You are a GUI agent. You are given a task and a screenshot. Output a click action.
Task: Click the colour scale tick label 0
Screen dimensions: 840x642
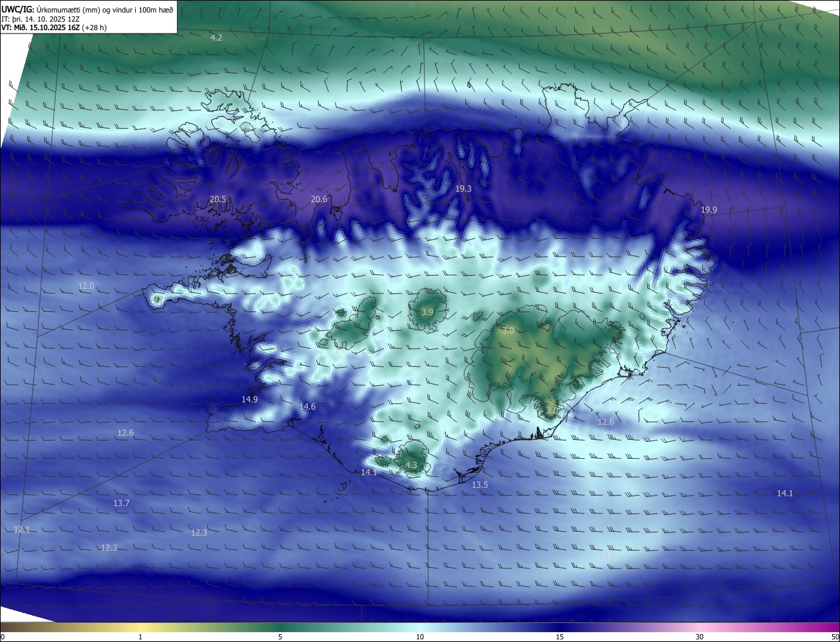click(x=3, y=637)
